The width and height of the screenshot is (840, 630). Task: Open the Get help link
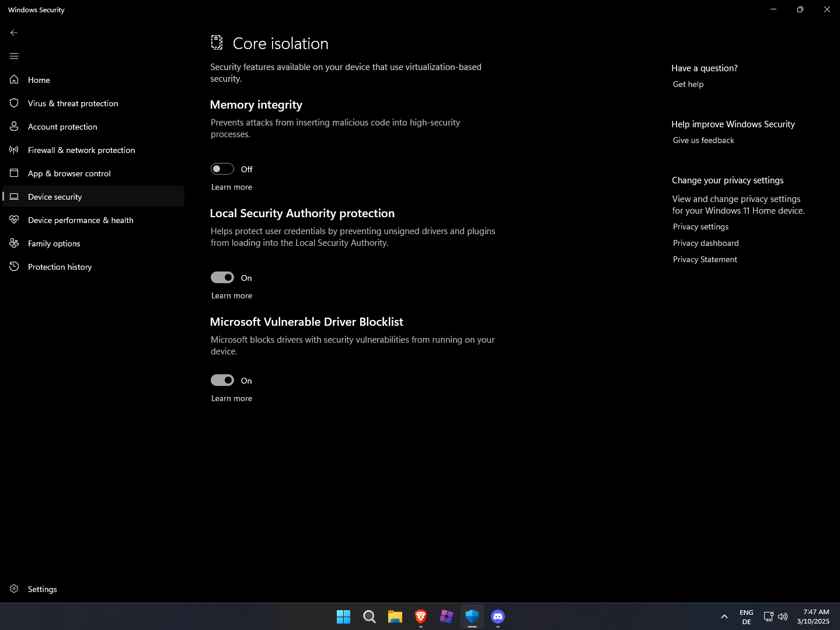(x=688, y=84)
